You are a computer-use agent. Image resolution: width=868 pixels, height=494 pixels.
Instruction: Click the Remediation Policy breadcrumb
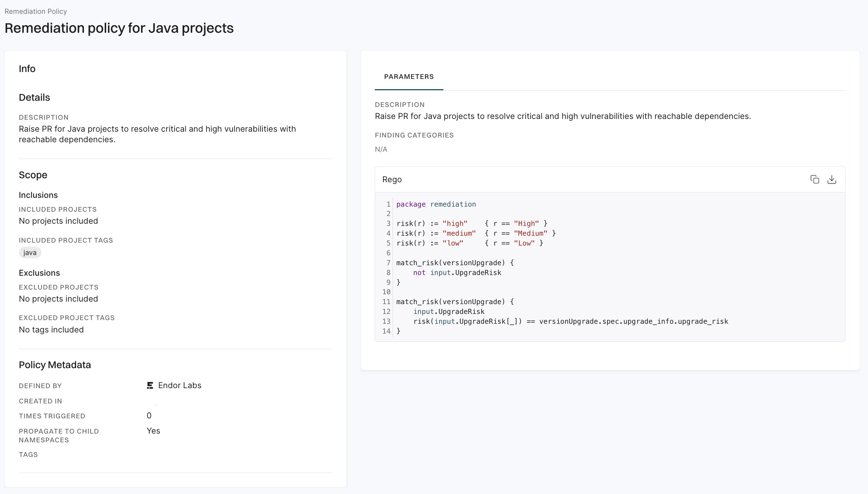36,11
